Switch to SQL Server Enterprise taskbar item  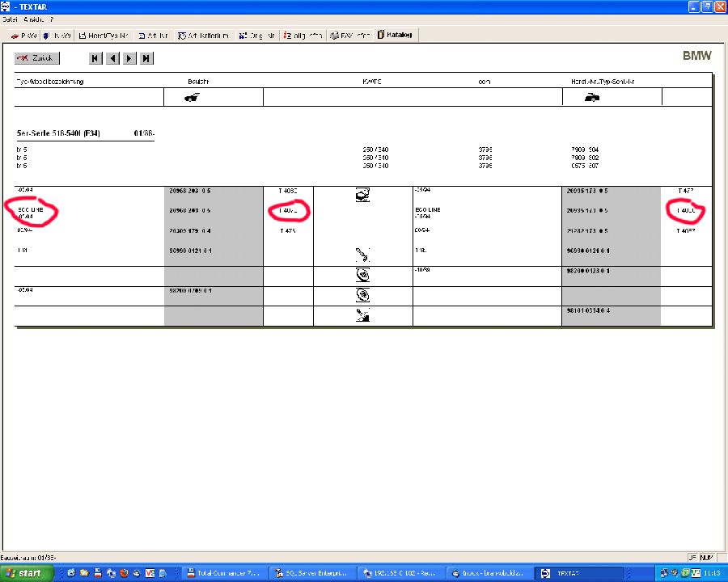coord(311,573)
